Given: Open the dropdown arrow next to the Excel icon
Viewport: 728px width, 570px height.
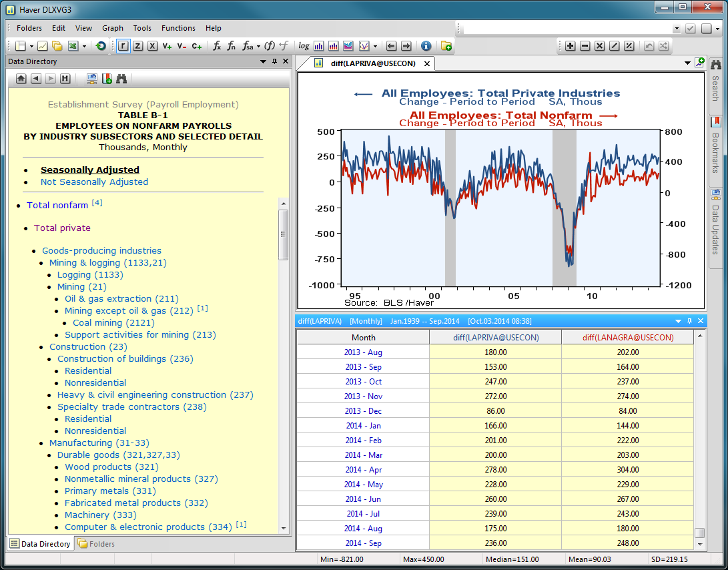Looking at the screenshot, I should point(84,47).
